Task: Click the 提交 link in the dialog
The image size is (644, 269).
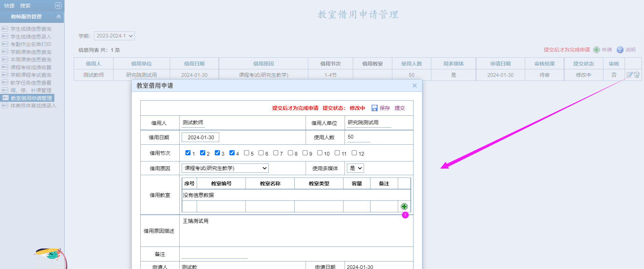Action: 400,108
